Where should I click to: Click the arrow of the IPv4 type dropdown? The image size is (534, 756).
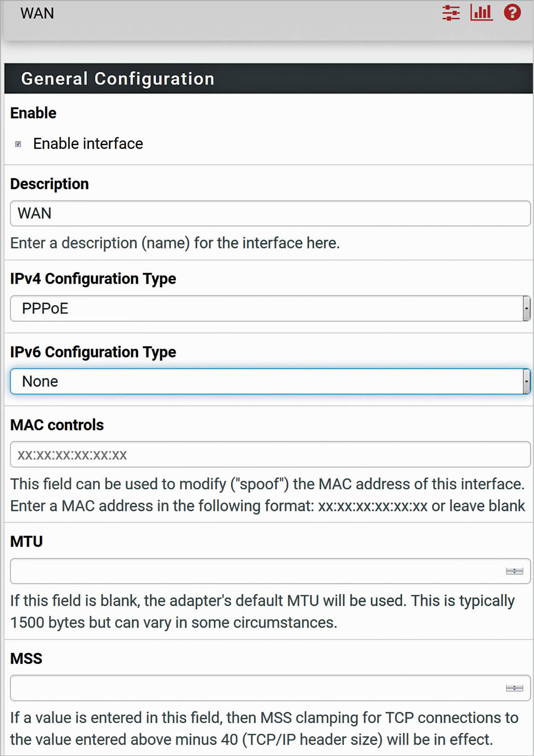click(526, 309)
